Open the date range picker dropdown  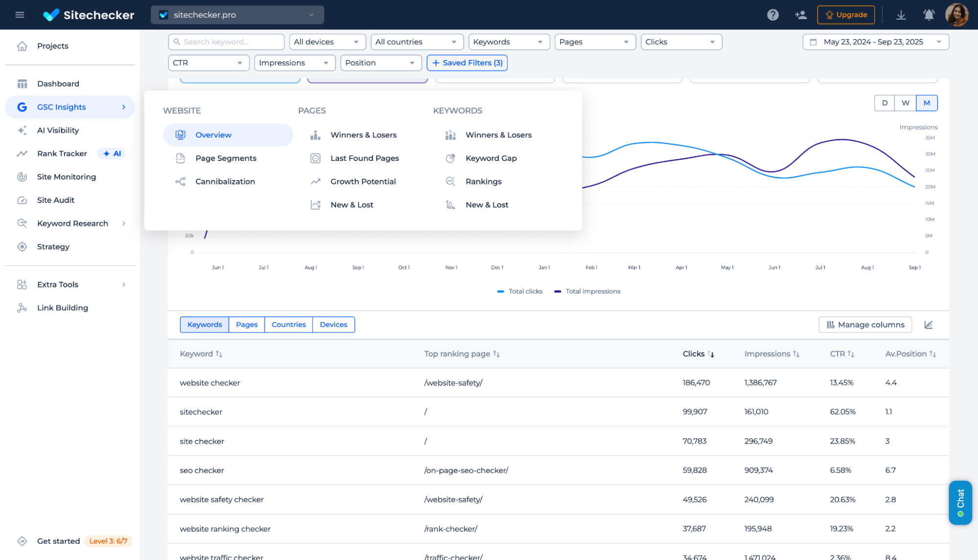click(876, 42)
